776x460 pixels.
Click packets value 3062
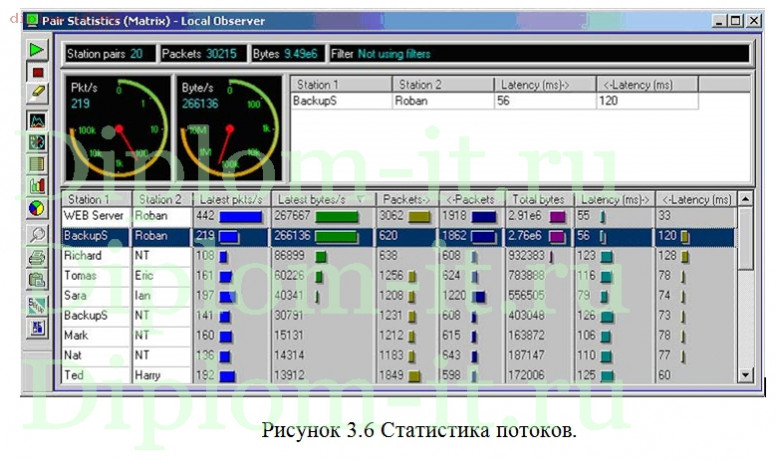click(x=391, y=216)
